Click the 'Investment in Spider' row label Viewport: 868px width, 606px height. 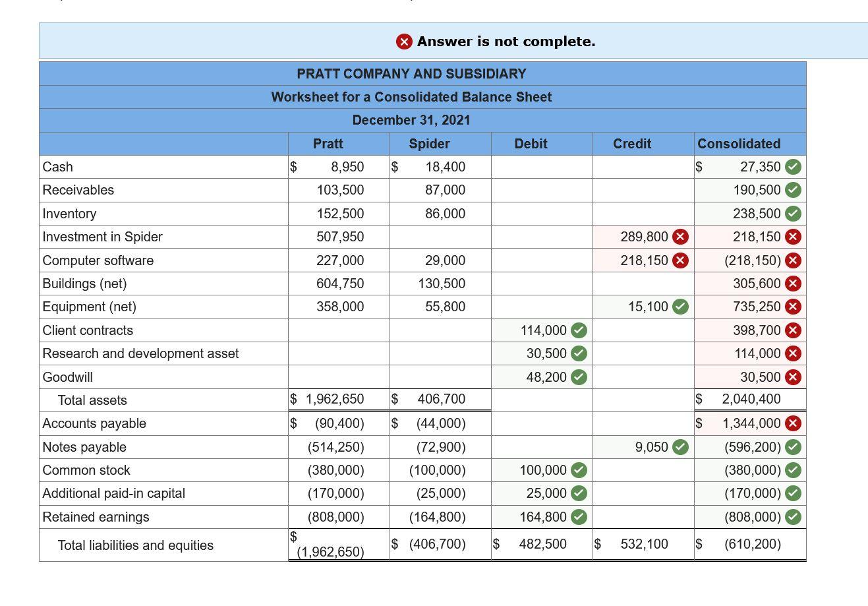click(102, 237)
